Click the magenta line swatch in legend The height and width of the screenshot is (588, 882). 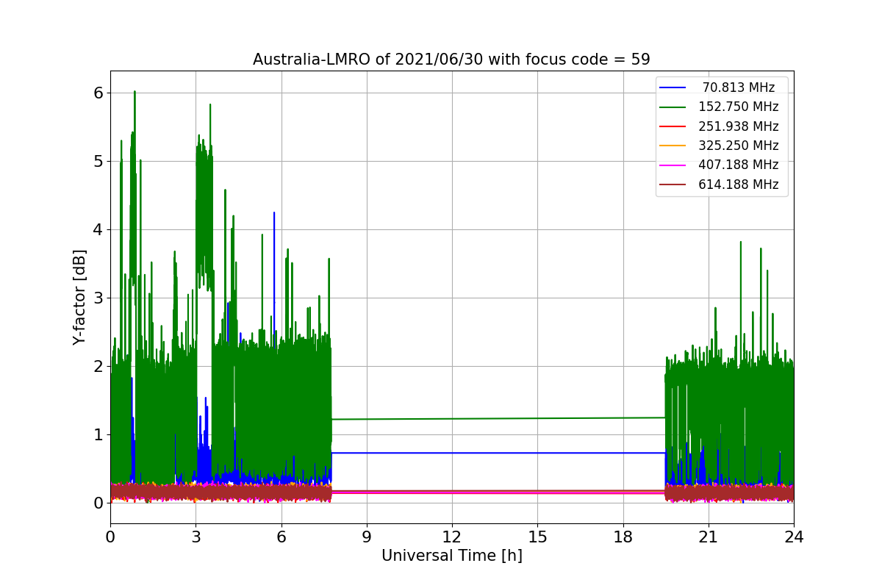[x=673, y=165]
